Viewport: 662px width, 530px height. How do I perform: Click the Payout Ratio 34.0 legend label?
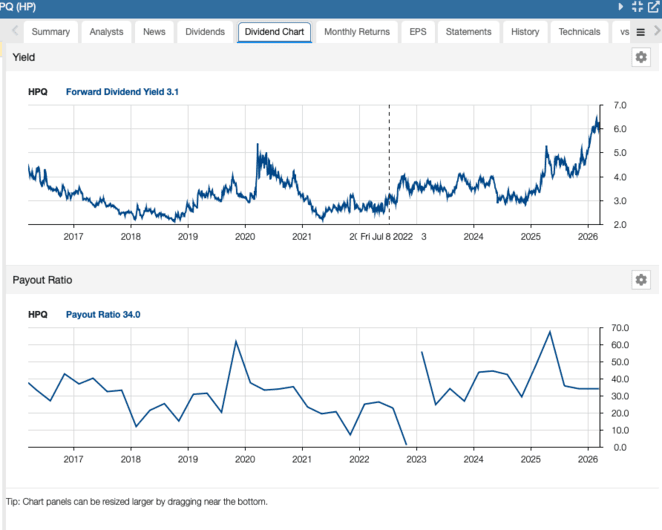(103, 314)
